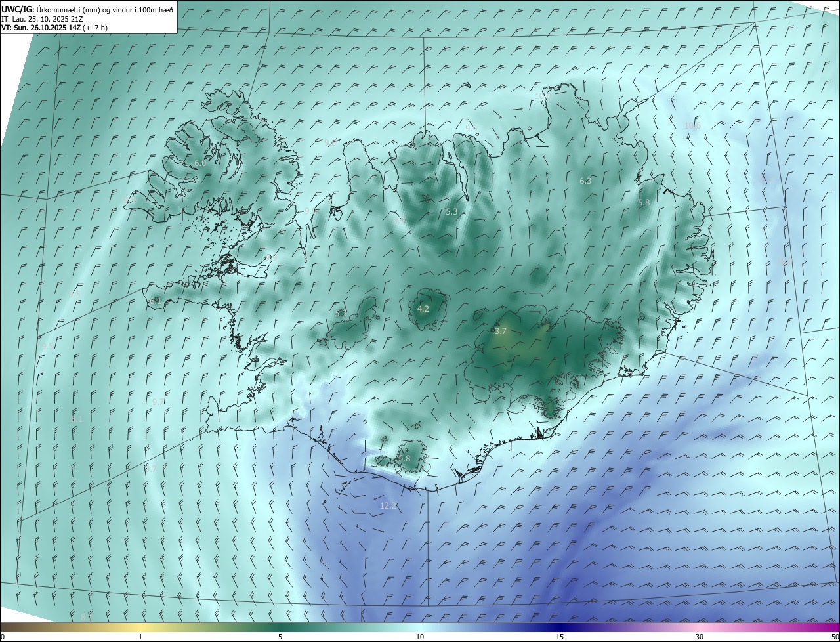
Task: Click the color scale tick labeled 1
Action: point(140,637)
